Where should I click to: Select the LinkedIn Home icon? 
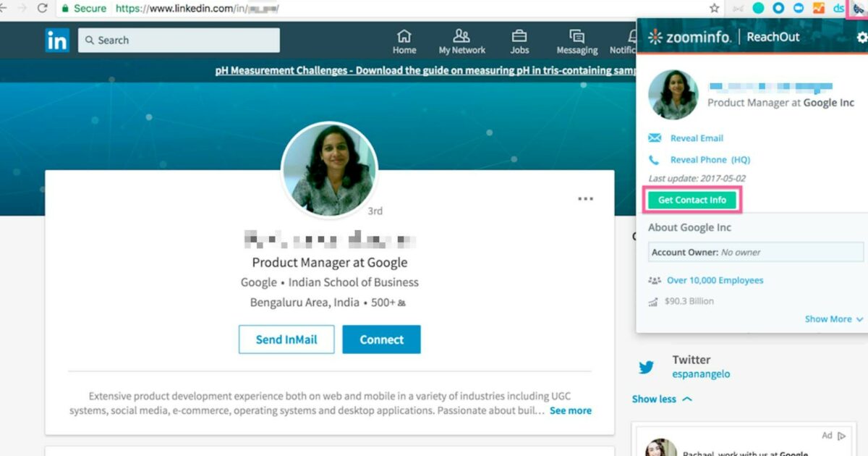404,36
